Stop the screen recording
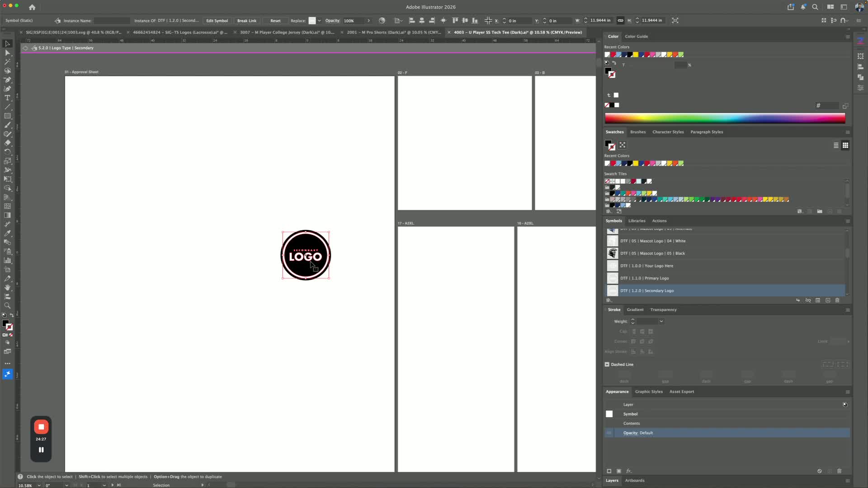The height and width of the screenshot is (488, 868). tap(41, 427)
